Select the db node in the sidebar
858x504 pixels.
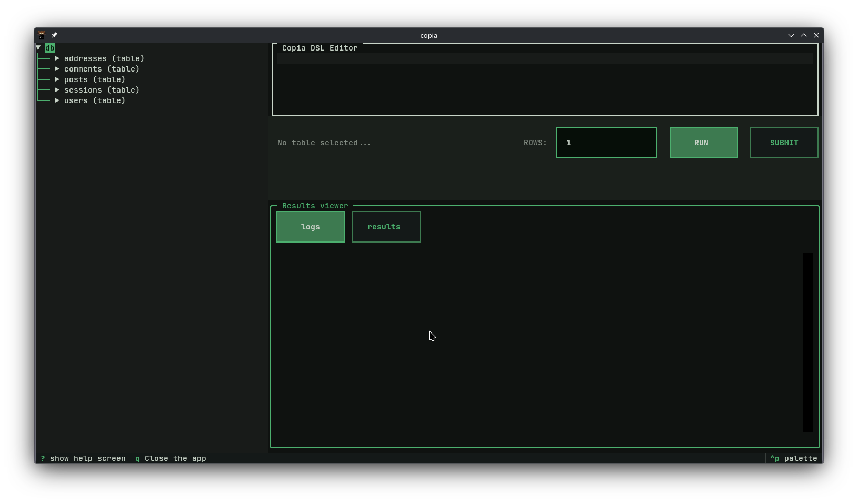tap(49, 47)
